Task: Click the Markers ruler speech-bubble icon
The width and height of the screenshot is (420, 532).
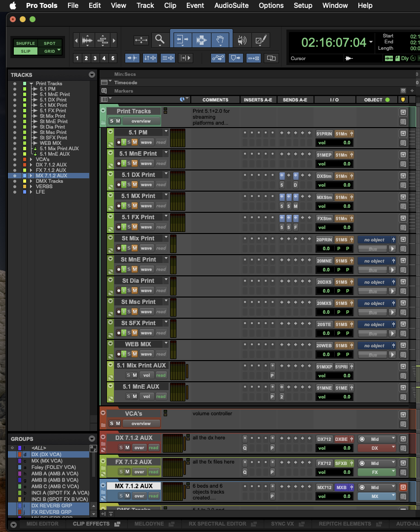Action: click(x=104, y=91)
